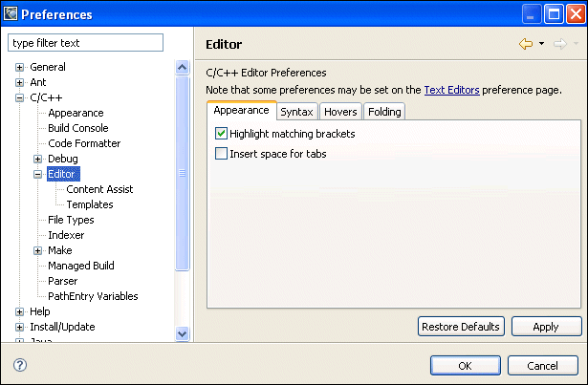
Task: Enable Insert space for tabs
Action: pos(222,154)
